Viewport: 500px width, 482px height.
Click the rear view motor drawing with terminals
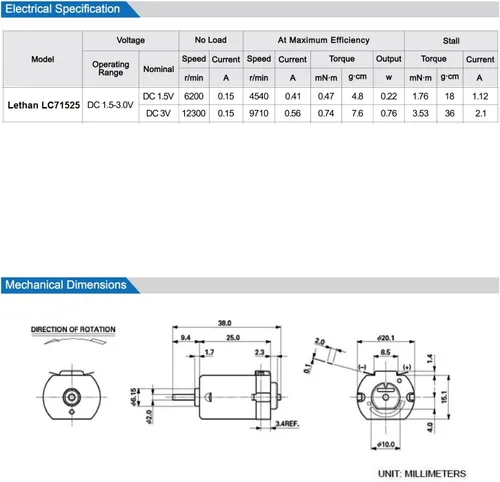pos(386,396)
